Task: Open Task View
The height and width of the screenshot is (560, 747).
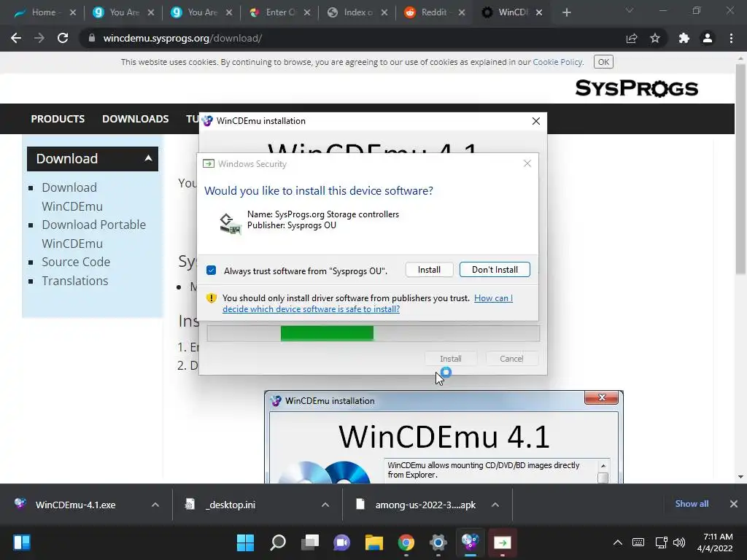Action: coord(309,542)
